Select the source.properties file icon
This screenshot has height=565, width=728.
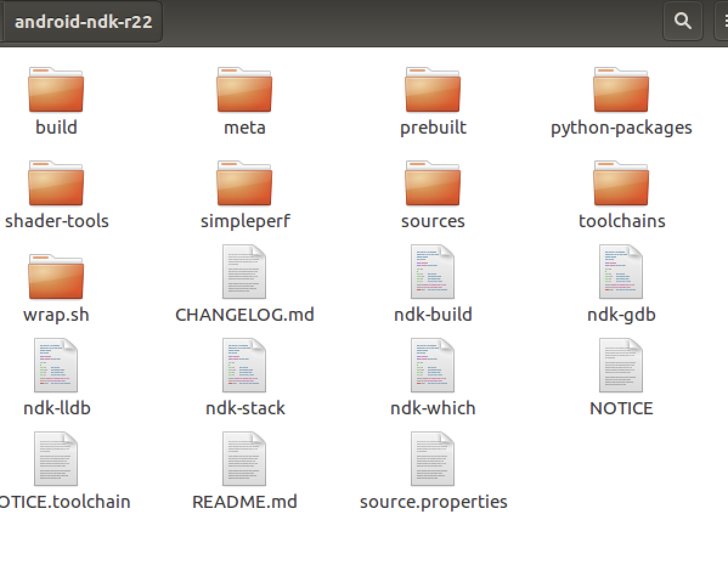(433, 459)
